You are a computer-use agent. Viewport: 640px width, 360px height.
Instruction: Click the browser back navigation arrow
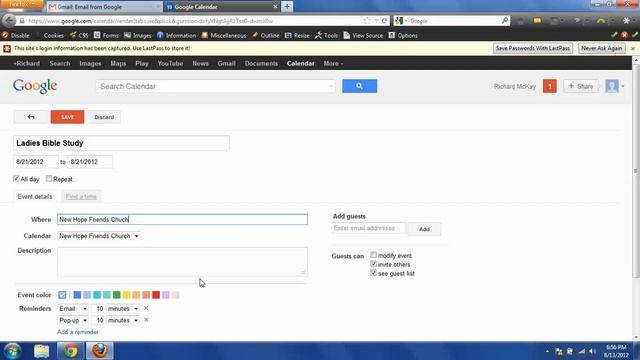(9, 20)
